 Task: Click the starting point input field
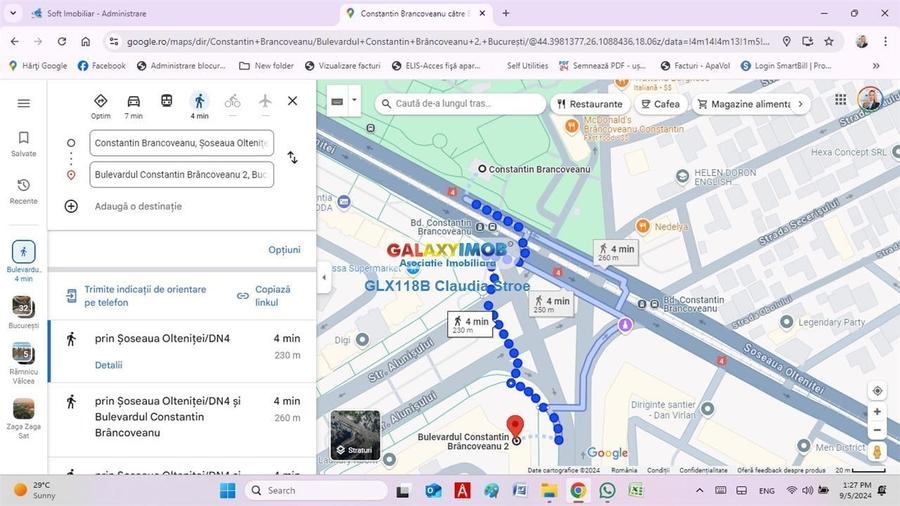click(x=181, y=143)
